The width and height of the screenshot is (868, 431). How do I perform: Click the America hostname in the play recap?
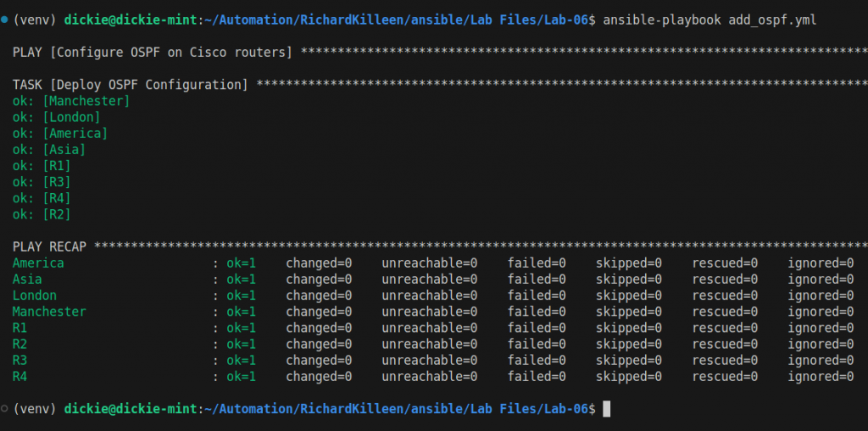(x=38, y=263)
